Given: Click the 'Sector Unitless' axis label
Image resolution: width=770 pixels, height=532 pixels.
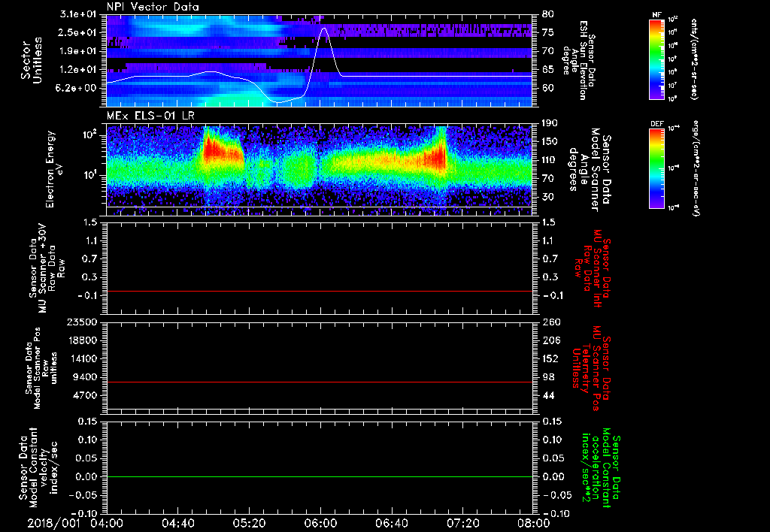Looking at the screenshot, I should (32, 60).
